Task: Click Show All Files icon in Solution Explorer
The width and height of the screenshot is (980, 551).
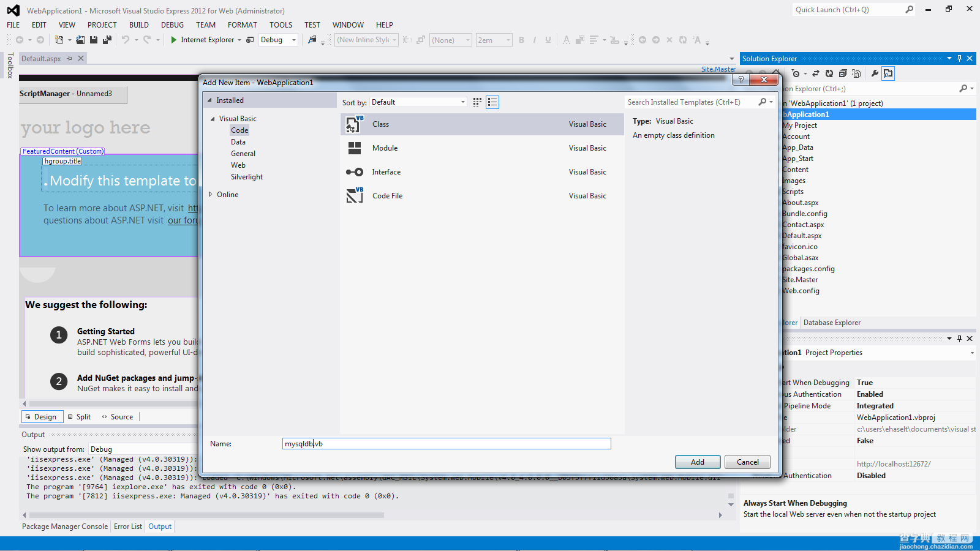Action: [x=856, y=73]
